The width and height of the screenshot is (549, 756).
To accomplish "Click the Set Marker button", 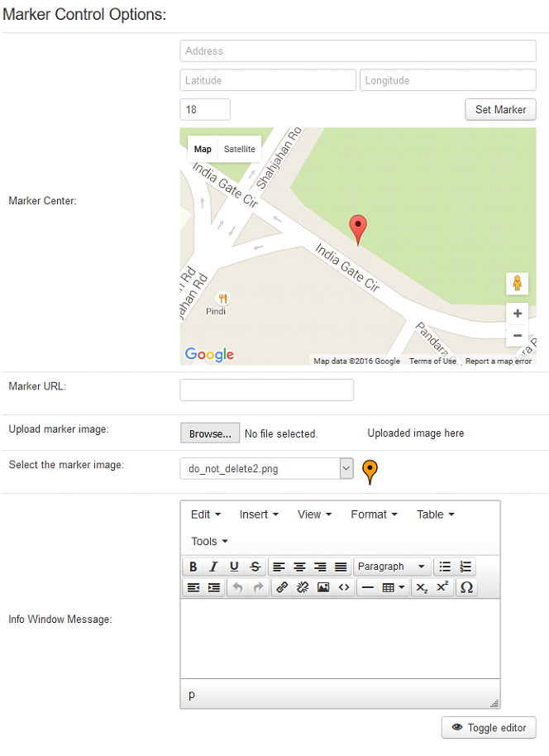I will click(500, 110).
